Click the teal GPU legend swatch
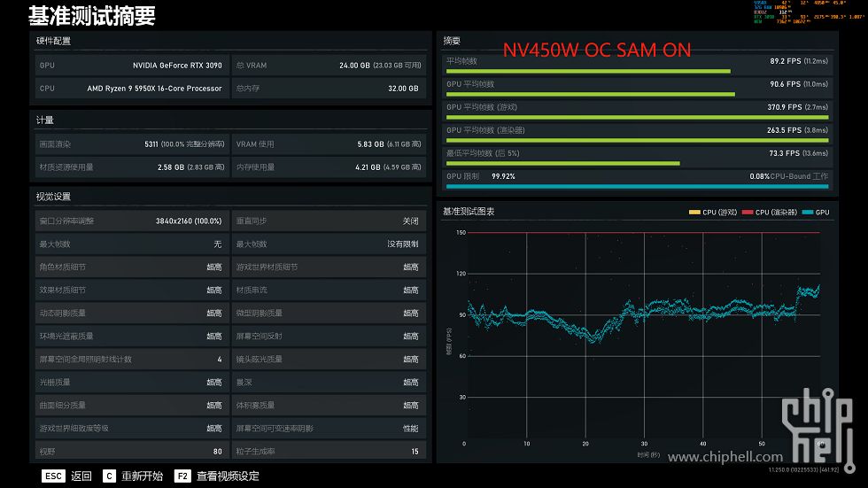The image size is (868, 488). click(x=807, y=212)
